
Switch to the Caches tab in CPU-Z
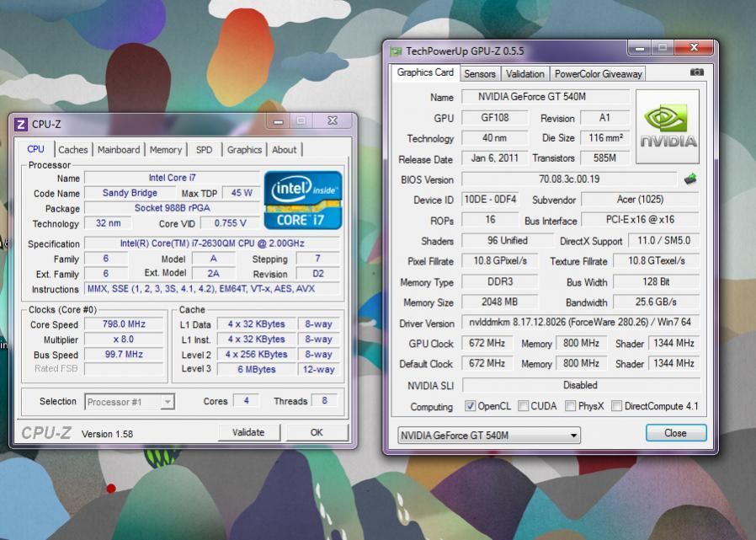click(72, 150)
